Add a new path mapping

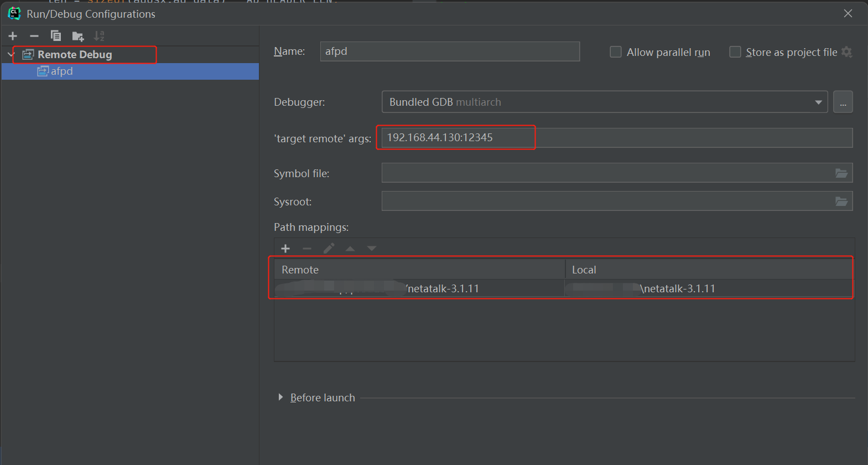tap(285, 249)
